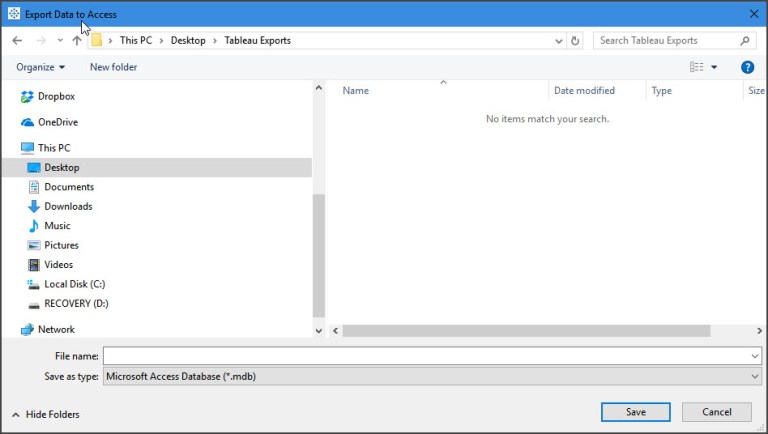
Task: Collapse the folder pane with Hide Folders
Action: [x=45, y=414]
